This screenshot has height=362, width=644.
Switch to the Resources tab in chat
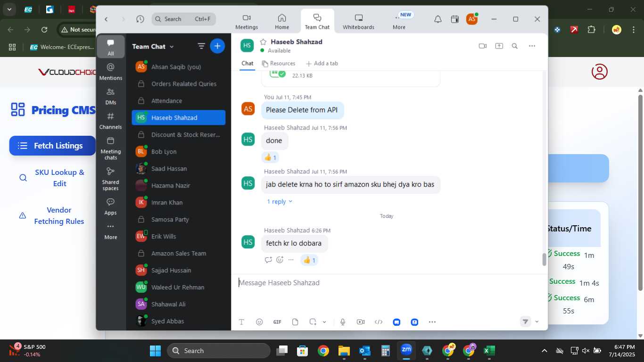pyautogui.click(x=278, y=63)
